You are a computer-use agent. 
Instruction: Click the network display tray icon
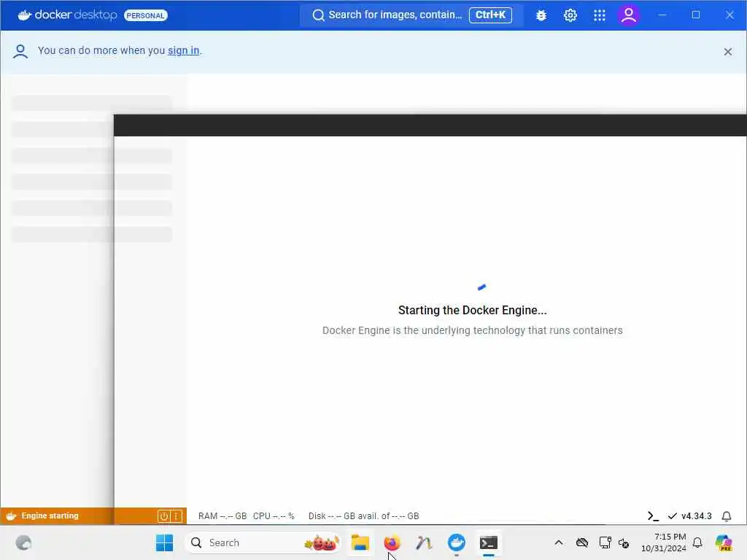point(605,542)
